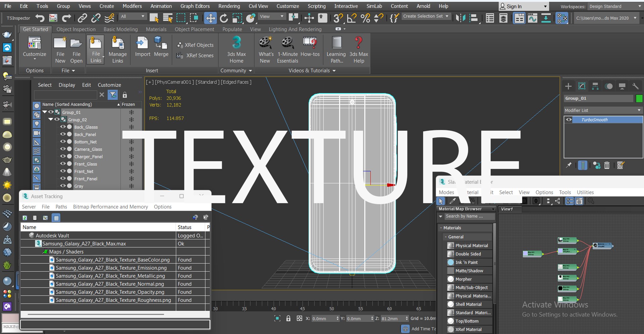The height and width of the screenshot is (334, 644).
Task: Open the Modify tab in command panel
Action: [x=582, y=86]
